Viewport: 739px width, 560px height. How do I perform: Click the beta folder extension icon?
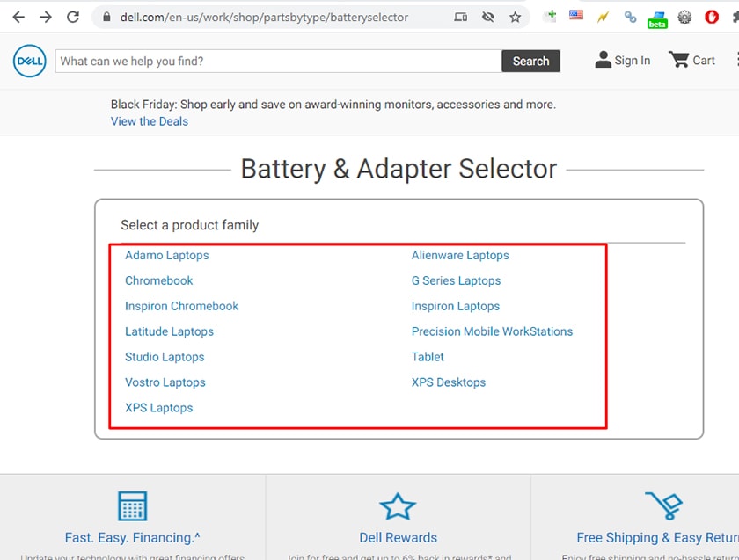[x=656, y=18]
